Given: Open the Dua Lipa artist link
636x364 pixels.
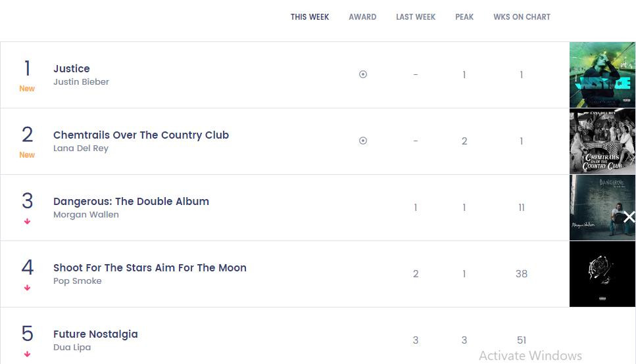Looking at the screenshot, I should pyautogui.click(x=72, y=348).
